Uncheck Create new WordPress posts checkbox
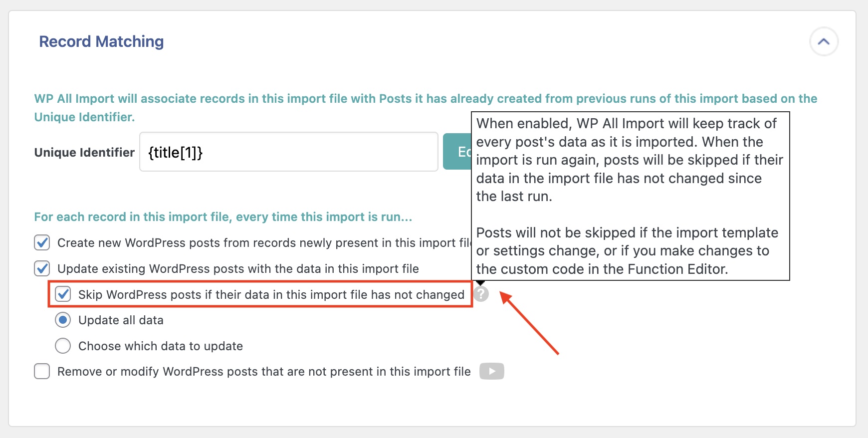Screen dimensions: 868x438 (42, 243)
